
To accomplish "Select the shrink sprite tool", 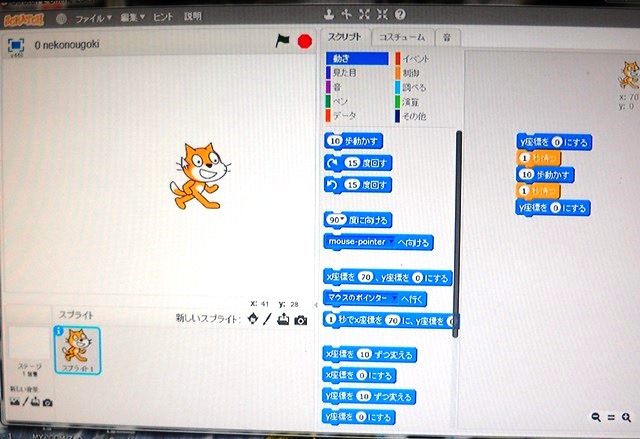I will pyautogui.click(x=382, y=15).
